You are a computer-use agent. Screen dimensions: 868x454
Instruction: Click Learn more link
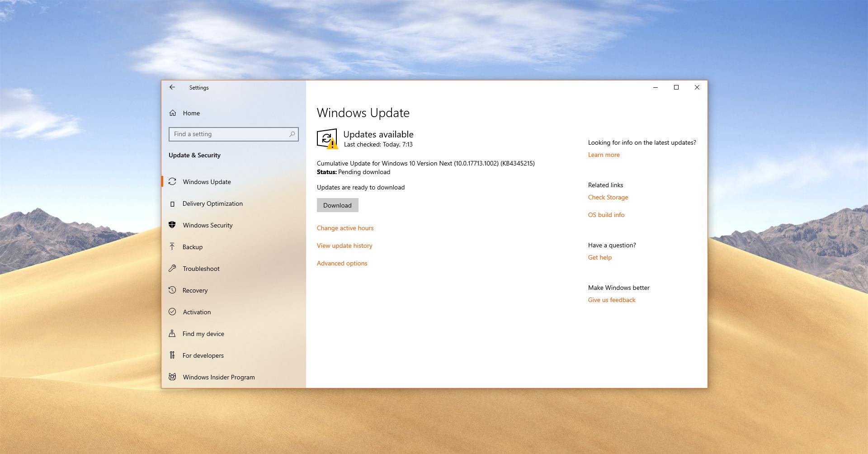pyautogui.click(x=604, y=155)
